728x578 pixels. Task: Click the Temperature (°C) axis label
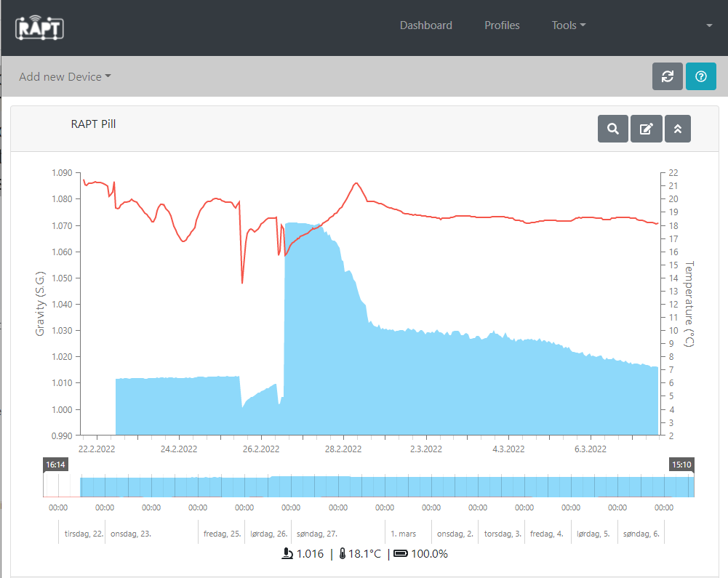689,304
